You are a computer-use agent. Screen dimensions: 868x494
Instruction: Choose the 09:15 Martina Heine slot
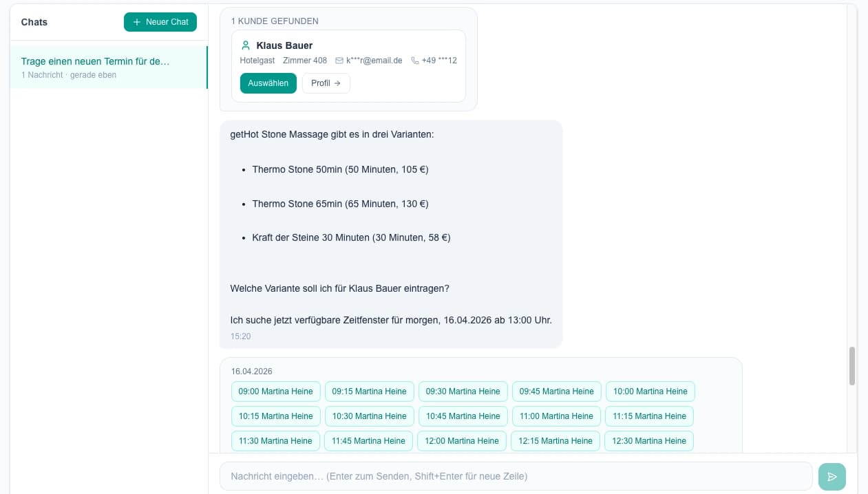(369, 391)
